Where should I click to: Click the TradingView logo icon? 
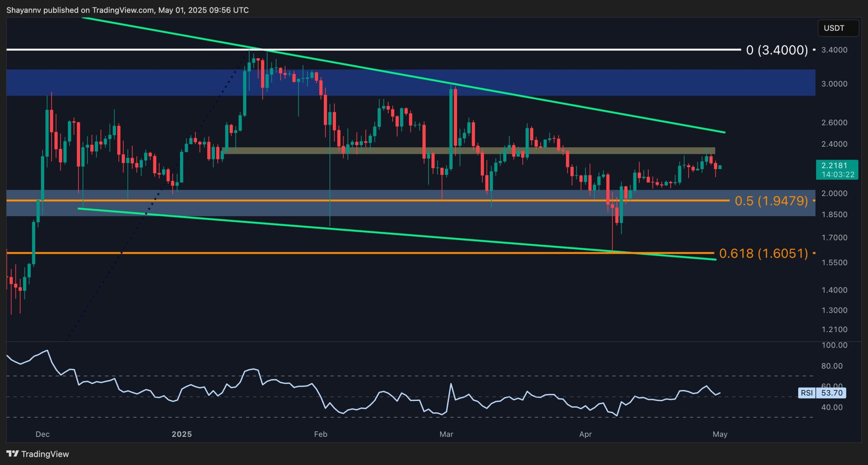[13, 453]
